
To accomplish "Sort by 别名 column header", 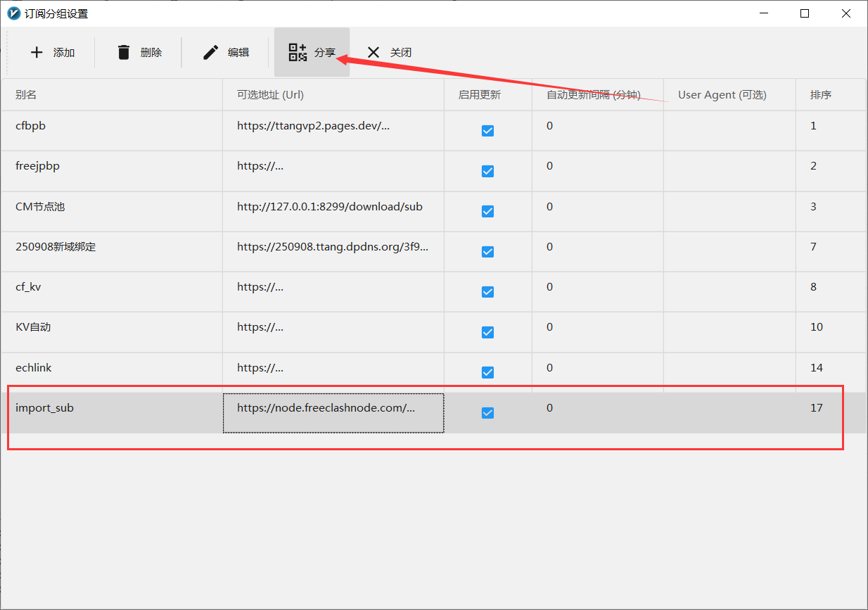I will click(x=25, y=95).
